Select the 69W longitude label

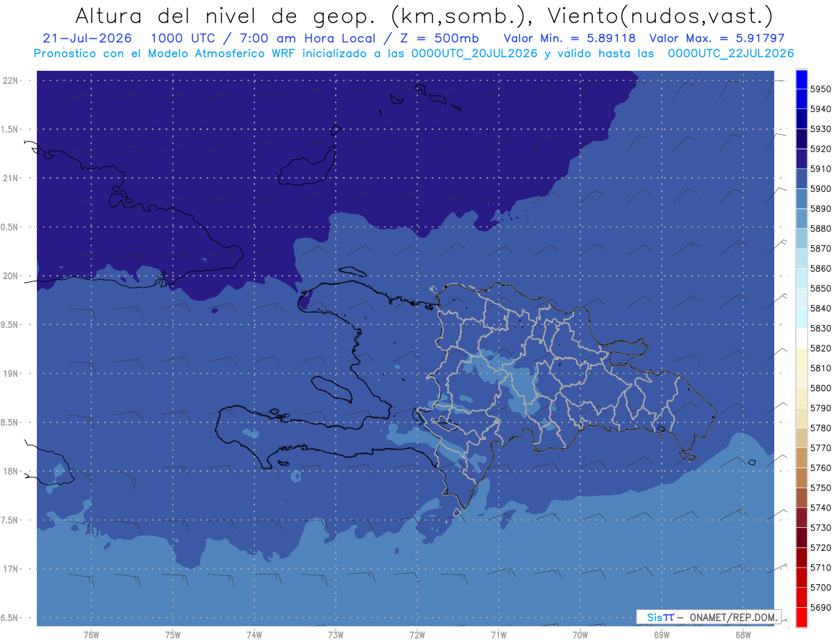point(662,635)
